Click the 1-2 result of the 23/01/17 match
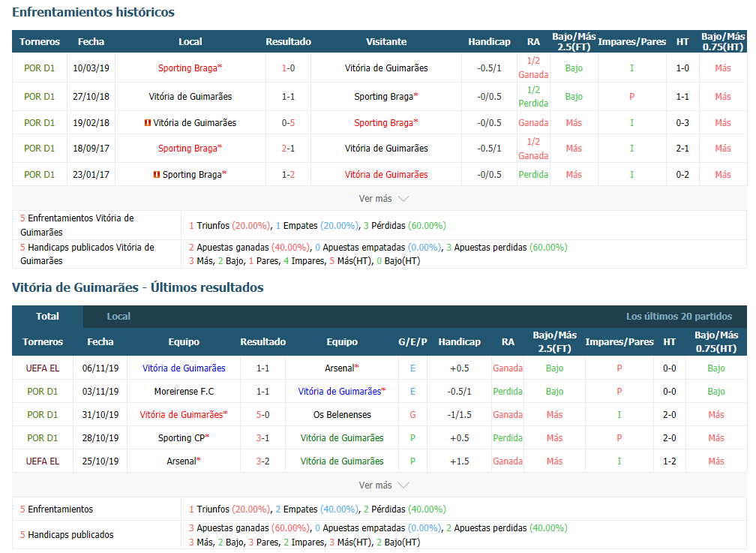 point(288,175)
